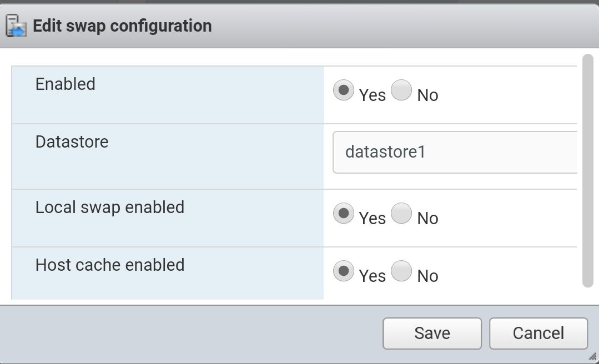This screenshot has width=599, height=364.
Task: Click the swap configuration dialog icon
Action: pos(16,26)
